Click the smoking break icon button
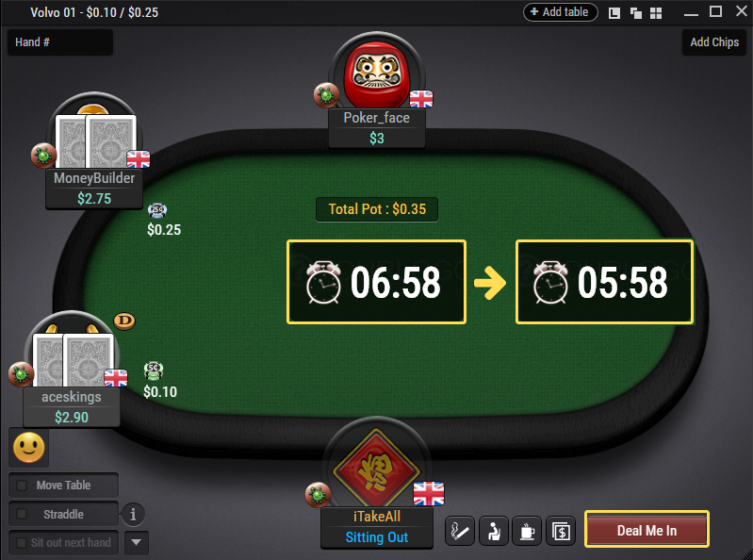753x560 pixels. (460, 531)
